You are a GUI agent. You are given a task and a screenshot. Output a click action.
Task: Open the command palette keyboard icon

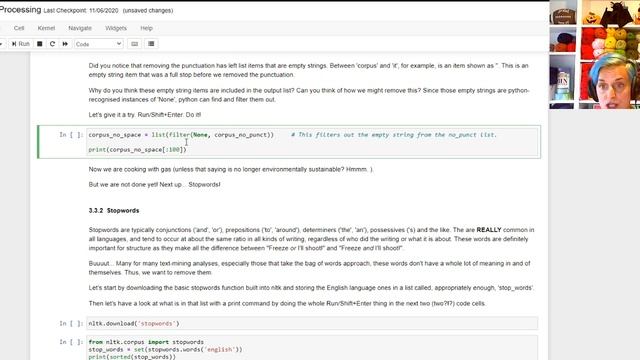point(135,44)
